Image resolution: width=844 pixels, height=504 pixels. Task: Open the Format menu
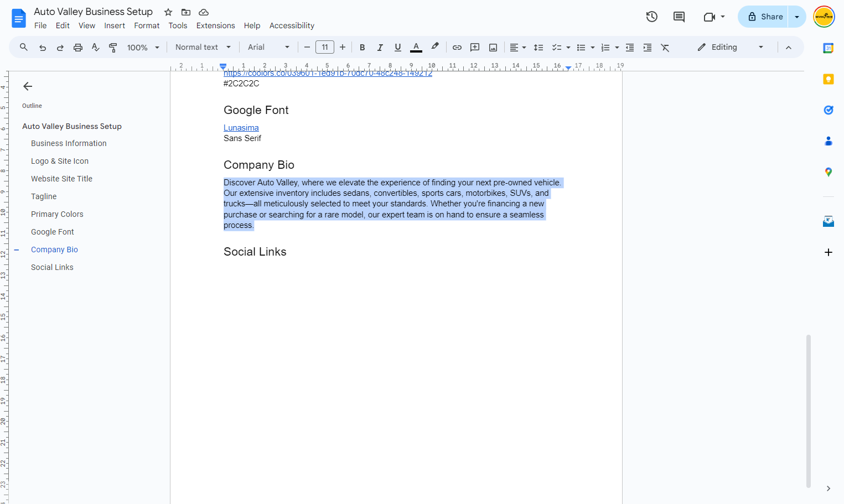tap(147, 25)
